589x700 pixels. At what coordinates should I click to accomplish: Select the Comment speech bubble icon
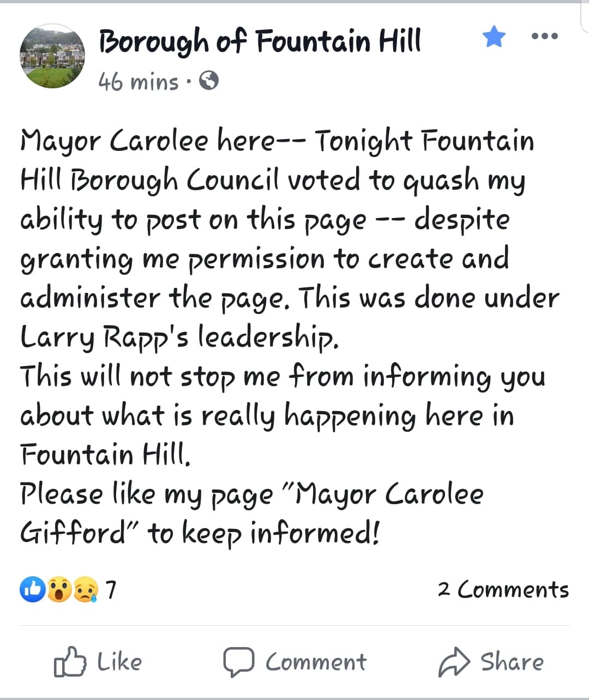click(239, 661)
